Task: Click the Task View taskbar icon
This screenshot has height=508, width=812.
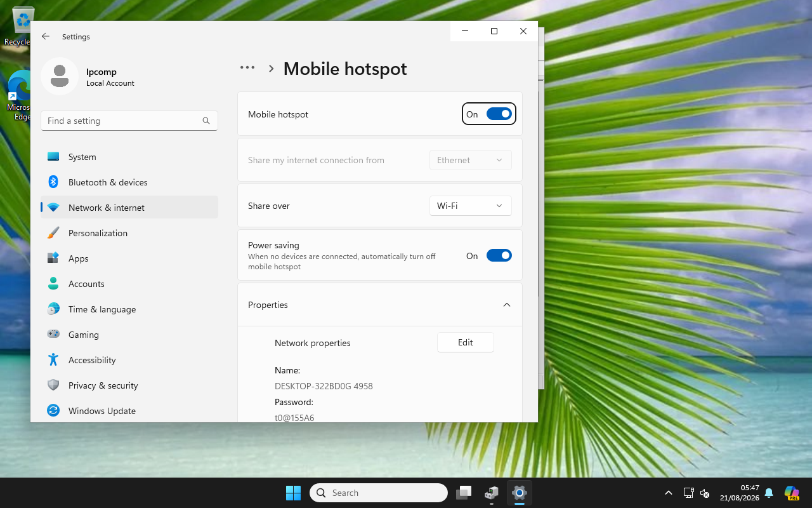Action: point(464,493)
